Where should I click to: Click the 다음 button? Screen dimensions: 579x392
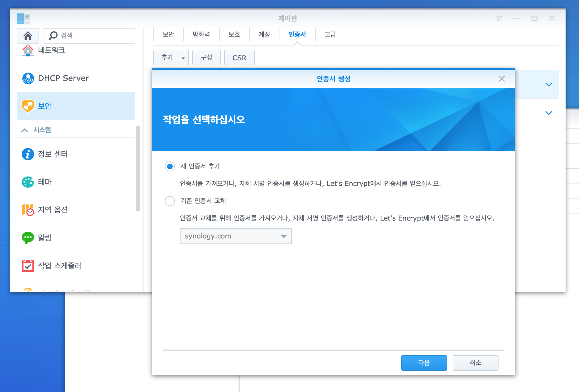pos(424,363)
